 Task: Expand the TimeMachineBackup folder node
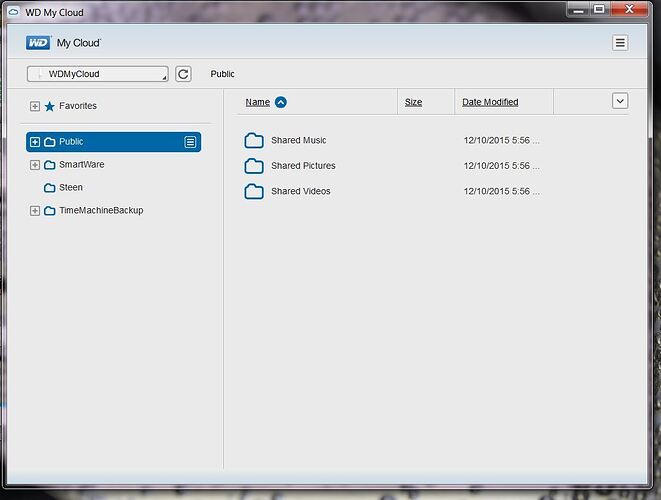[35, 210]
